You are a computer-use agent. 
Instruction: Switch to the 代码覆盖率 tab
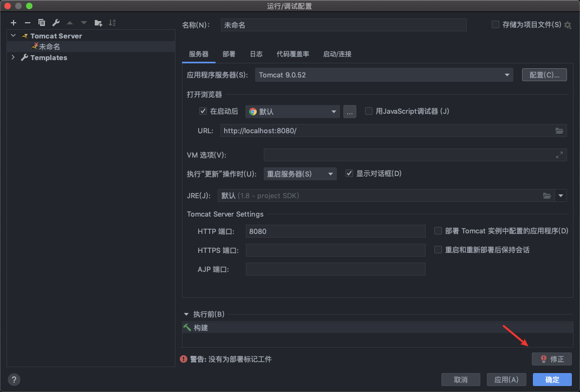pyautogui.click(x=292, y=54)
